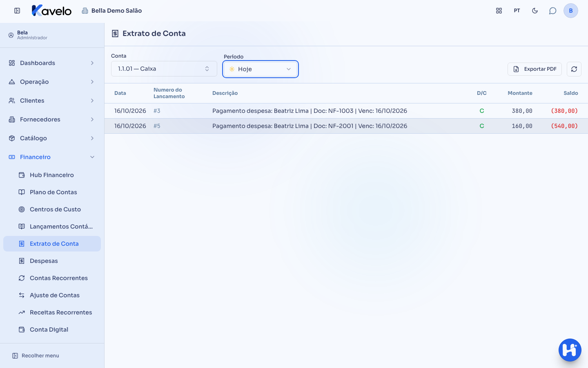The width and height of the screenshot is (588, 368).
Task: Click the Montante column header
Action: click(520, 93)
